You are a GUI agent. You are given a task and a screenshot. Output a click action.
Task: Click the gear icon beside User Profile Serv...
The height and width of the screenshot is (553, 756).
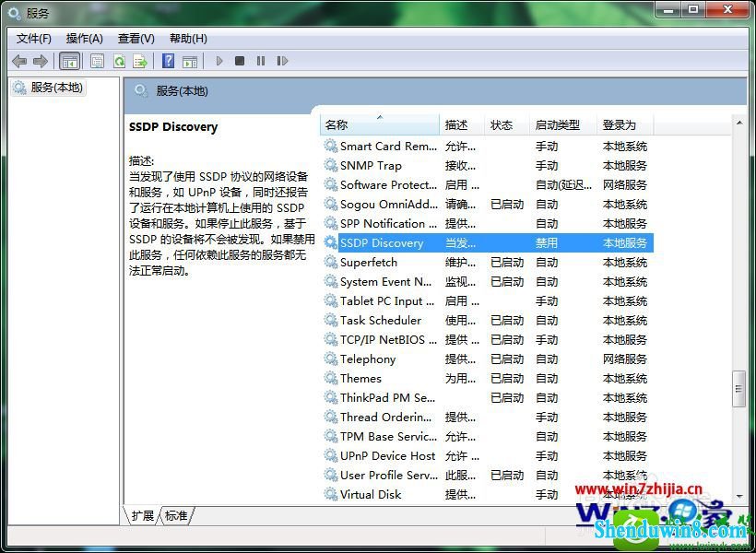pos(331,475)
